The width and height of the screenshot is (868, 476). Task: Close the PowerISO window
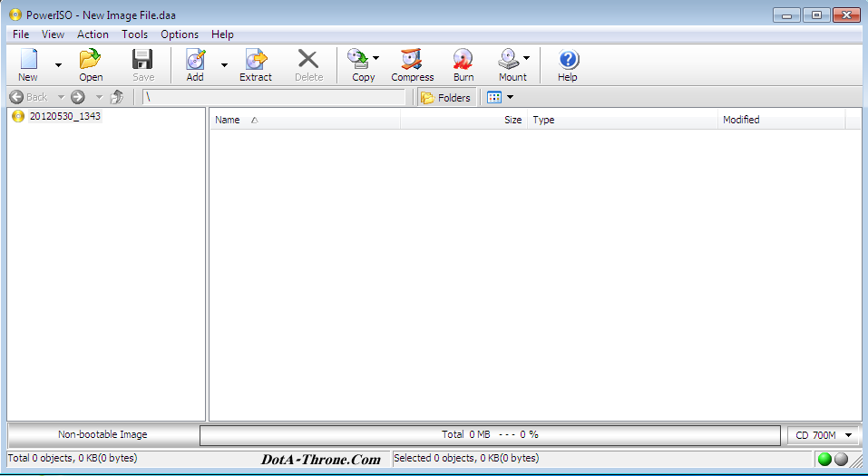click(x=847, y=15)
